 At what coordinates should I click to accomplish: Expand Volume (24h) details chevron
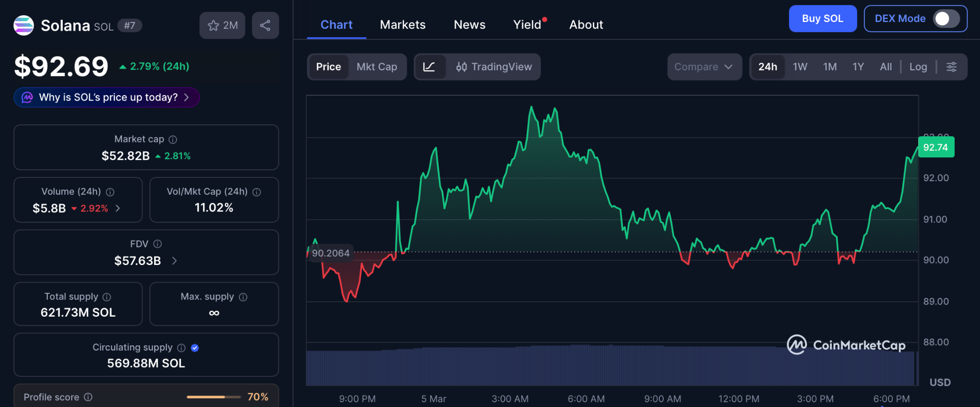[118, 208]
